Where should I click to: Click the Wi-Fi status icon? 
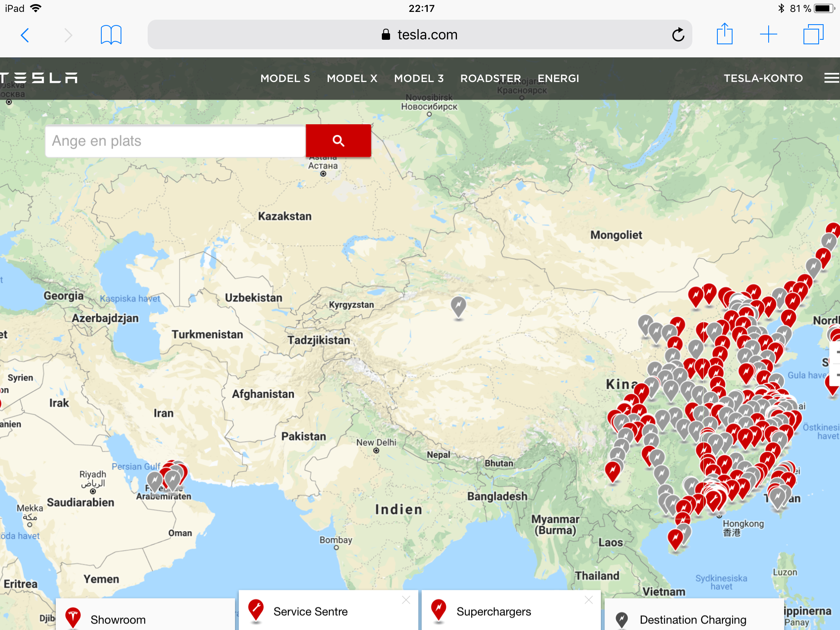[x=36, y=8]
